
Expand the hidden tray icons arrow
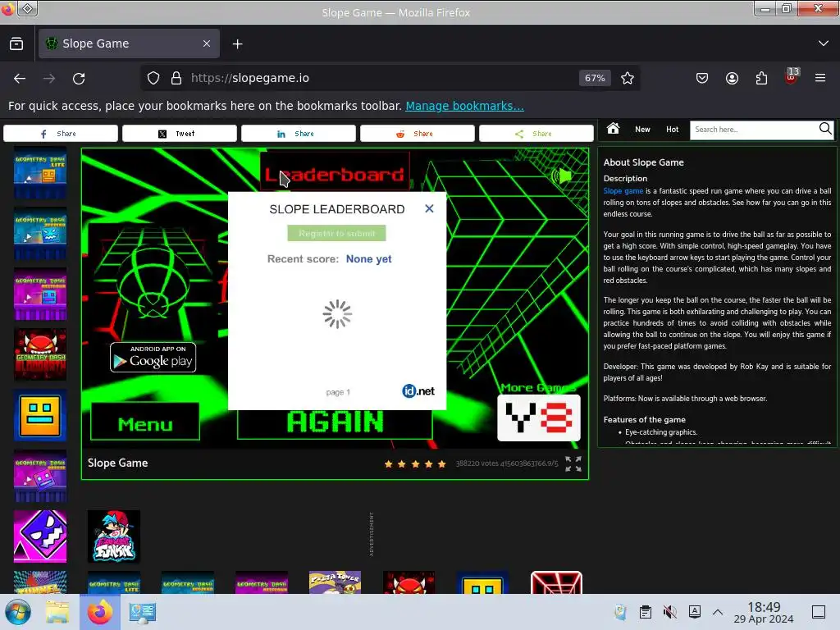(718, 612)
